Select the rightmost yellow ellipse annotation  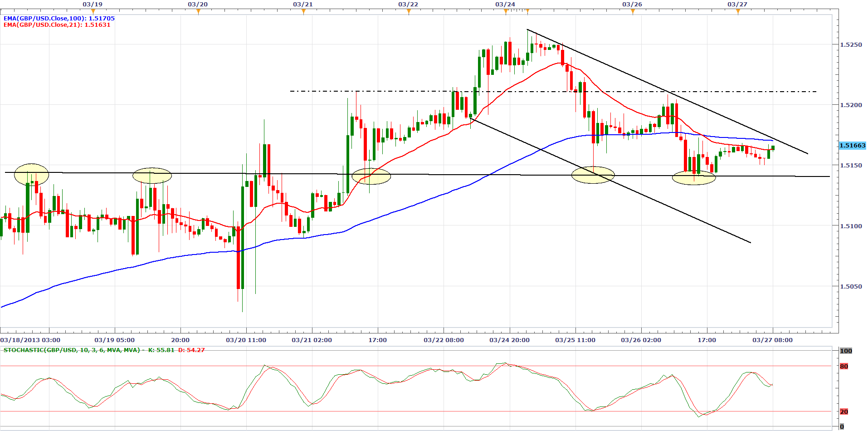click(x=693, y=177)
